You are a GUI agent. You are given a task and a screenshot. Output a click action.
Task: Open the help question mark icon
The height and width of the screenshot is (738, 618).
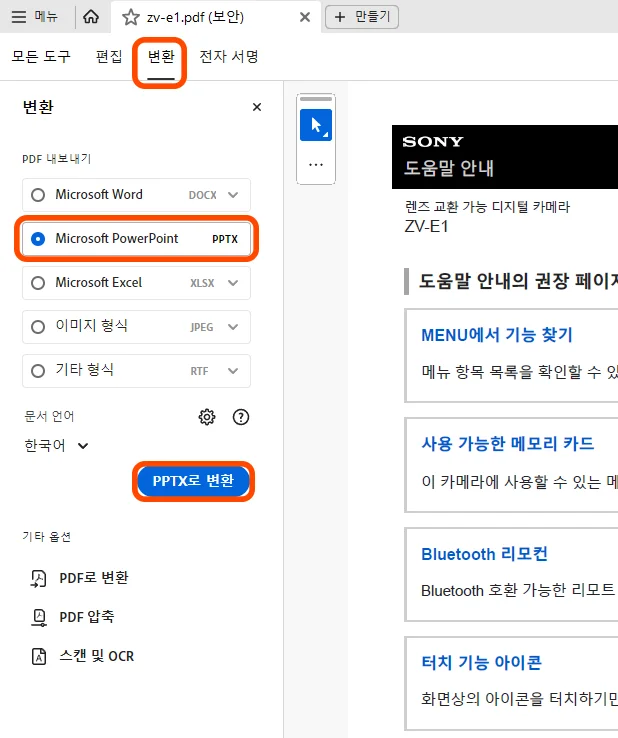click(241, 417)
